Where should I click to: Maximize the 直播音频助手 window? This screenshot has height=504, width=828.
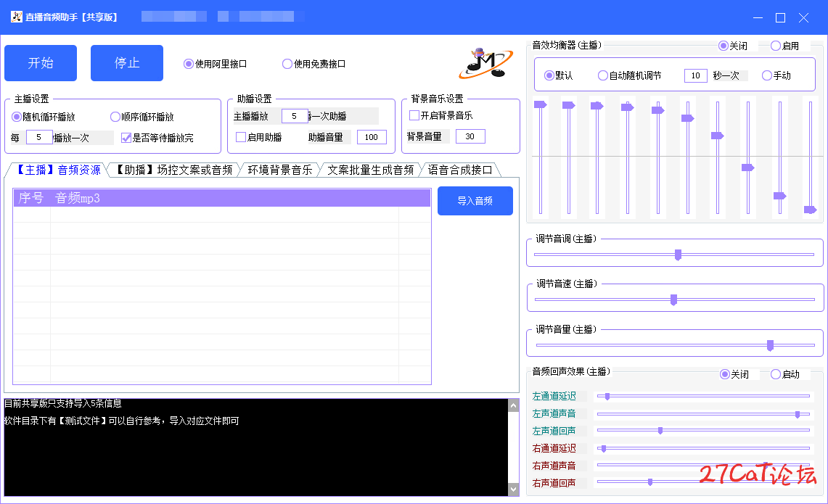pyautogui.click(x=781, y=17)
